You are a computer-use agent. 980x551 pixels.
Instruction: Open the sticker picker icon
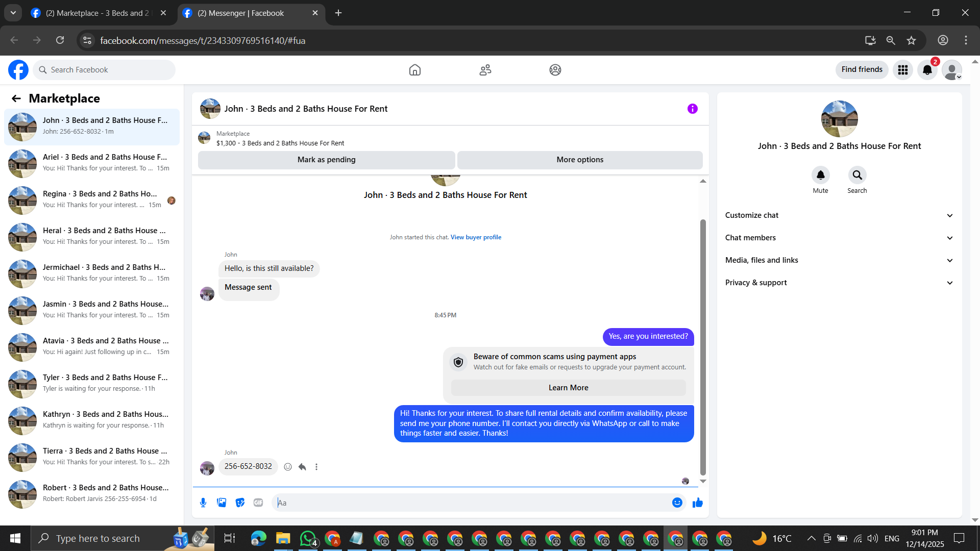tap(240, 503)
